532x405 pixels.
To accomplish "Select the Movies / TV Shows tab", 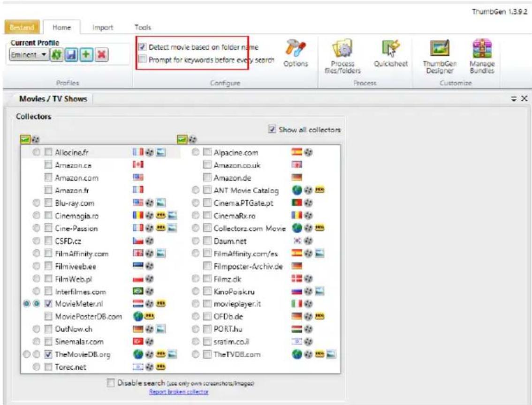I will (x=53, y=98).
